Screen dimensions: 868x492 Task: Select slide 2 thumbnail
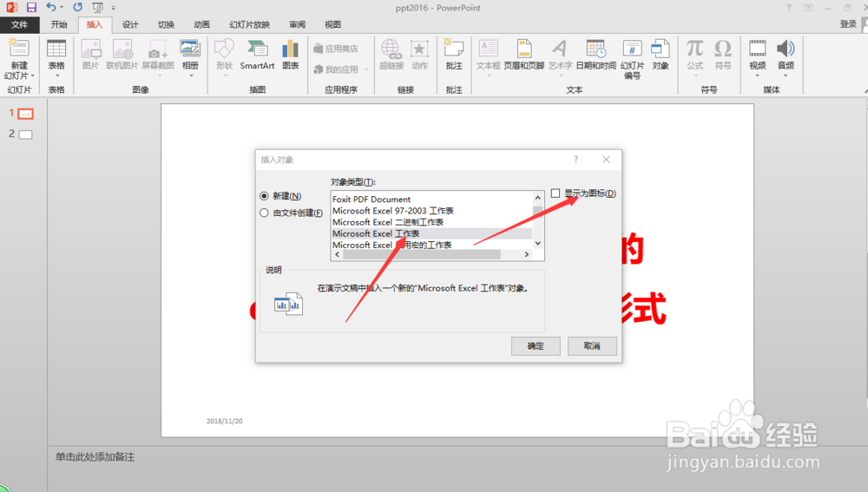click(25, 134)
